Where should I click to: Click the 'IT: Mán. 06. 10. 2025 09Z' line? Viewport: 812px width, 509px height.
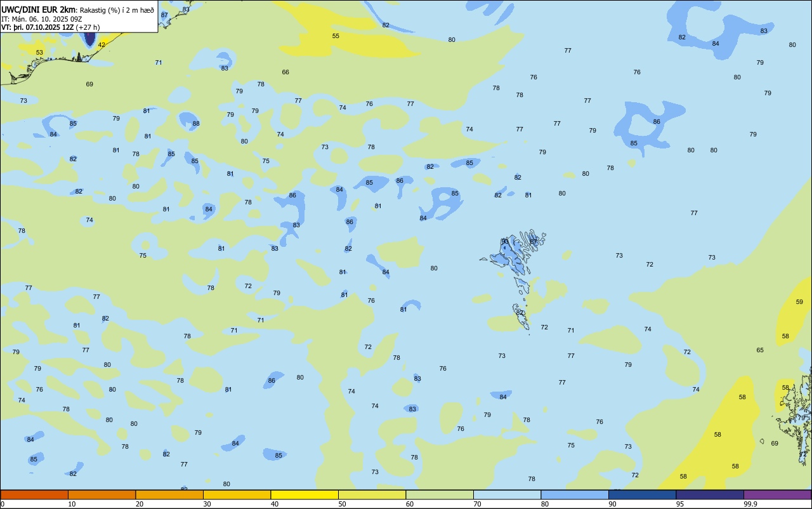[41, 19]
